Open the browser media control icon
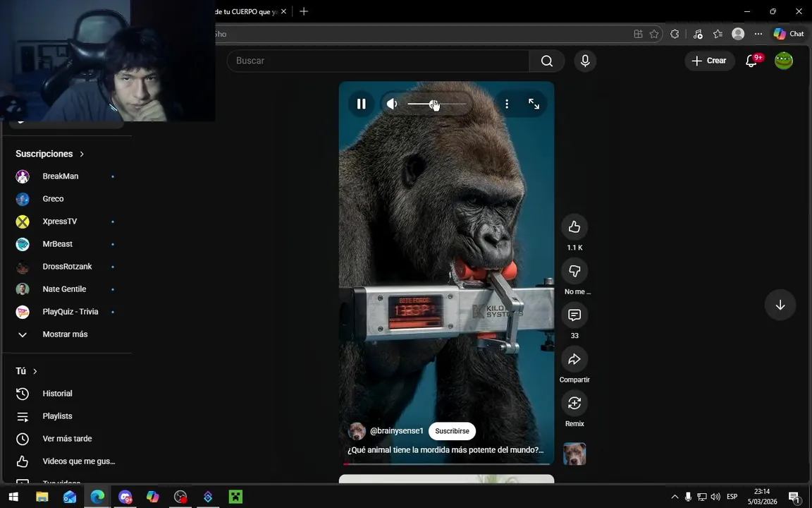 698,34
